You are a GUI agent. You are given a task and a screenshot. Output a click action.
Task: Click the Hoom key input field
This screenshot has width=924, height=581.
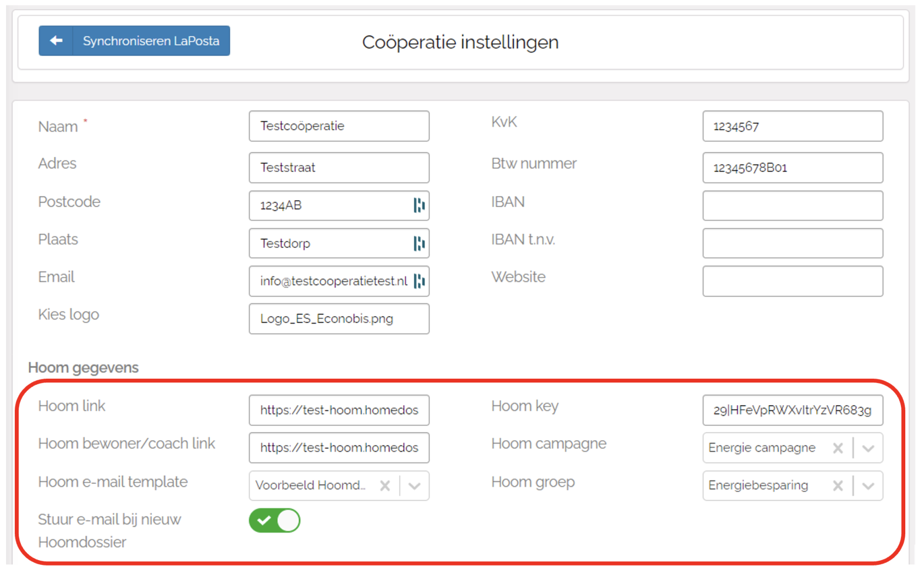point(792,410)
